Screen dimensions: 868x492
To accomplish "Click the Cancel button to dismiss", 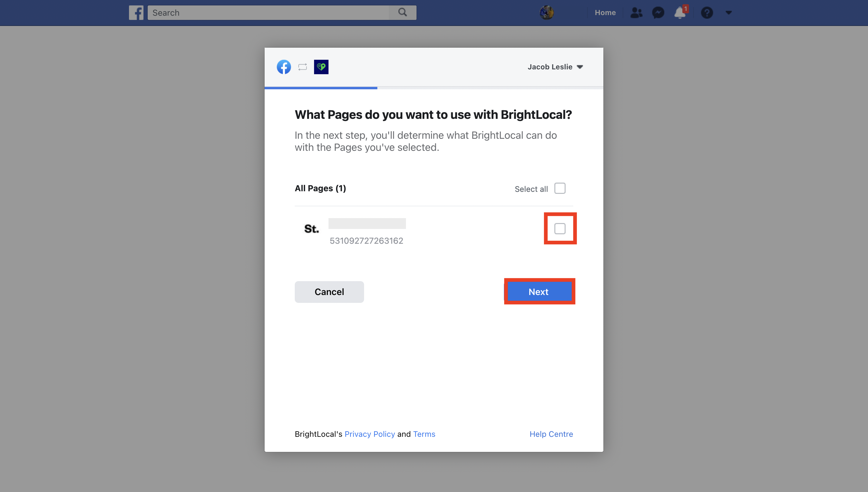I will click(329, 292).
